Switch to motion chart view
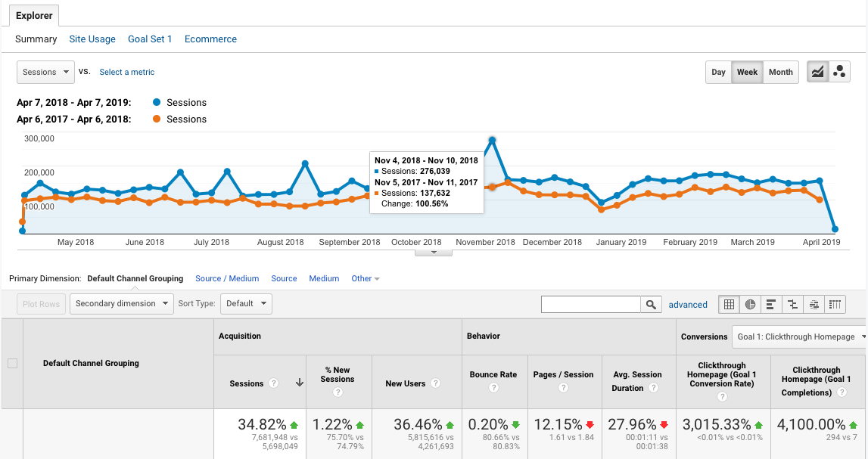868x459 pixels. click(x=839, y=72)
